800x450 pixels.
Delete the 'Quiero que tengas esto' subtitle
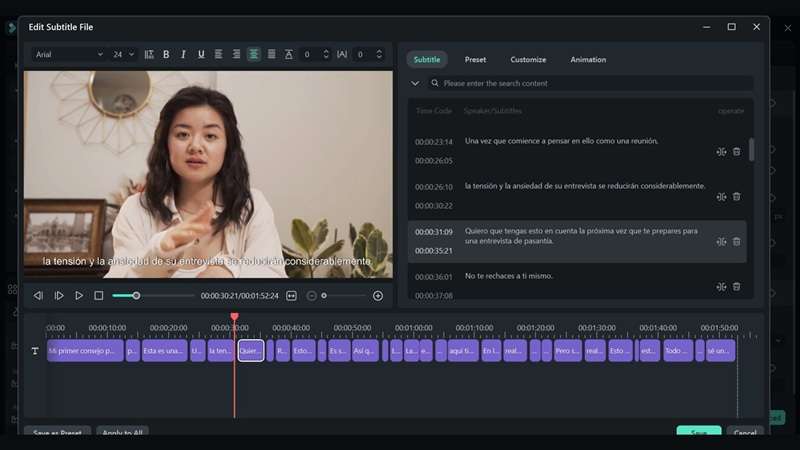tap(737, 241)
